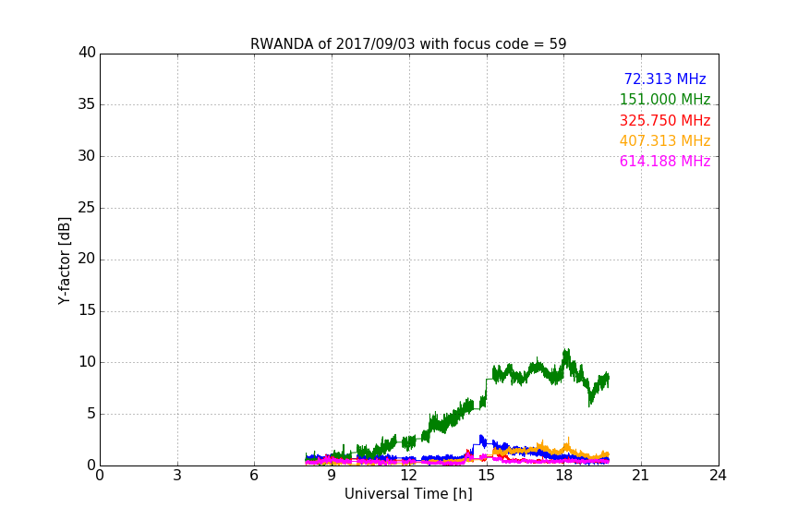Image resolution: width=798 pixels, height=532 pixels.
Task: Click the y-axis tick label 35
Action: pos(87,104)
